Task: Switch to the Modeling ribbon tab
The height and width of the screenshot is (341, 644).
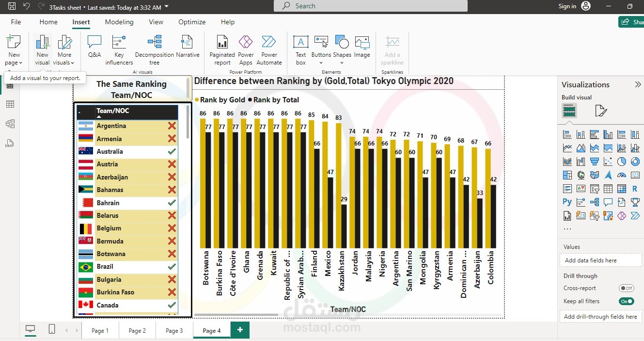Action: pyautogui.click(x=119, y=22)
